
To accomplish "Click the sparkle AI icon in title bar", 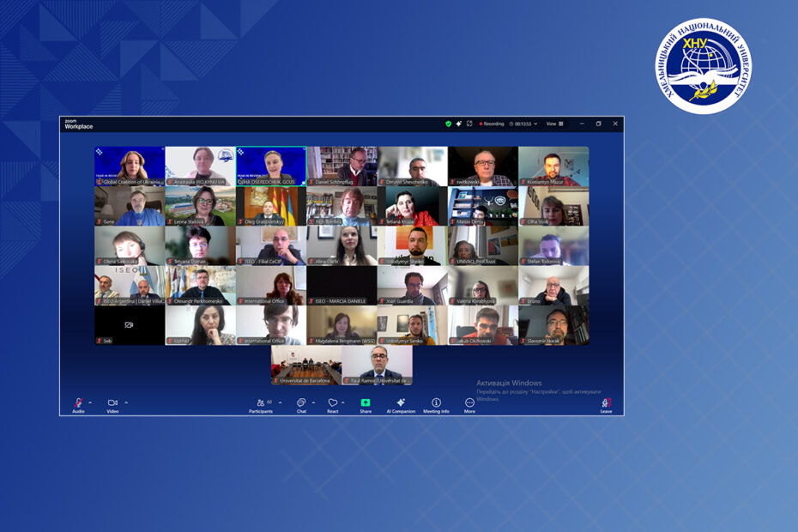I will point(459,124).
